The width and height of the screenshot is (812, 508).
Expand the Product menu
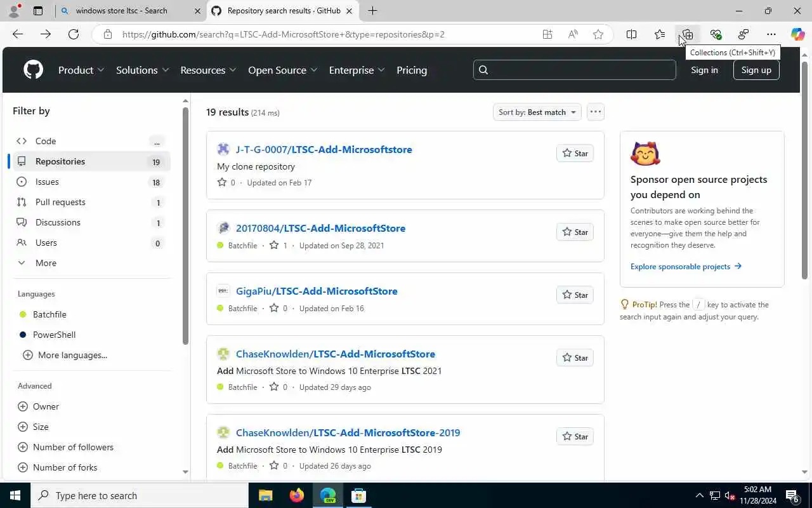click(81, 70)
